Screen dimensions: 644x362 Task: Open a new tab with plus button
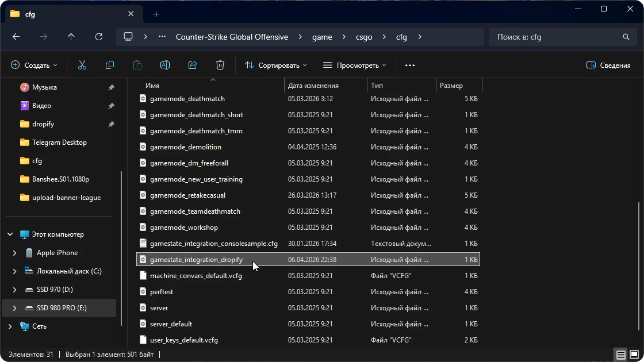click(156, 14)
